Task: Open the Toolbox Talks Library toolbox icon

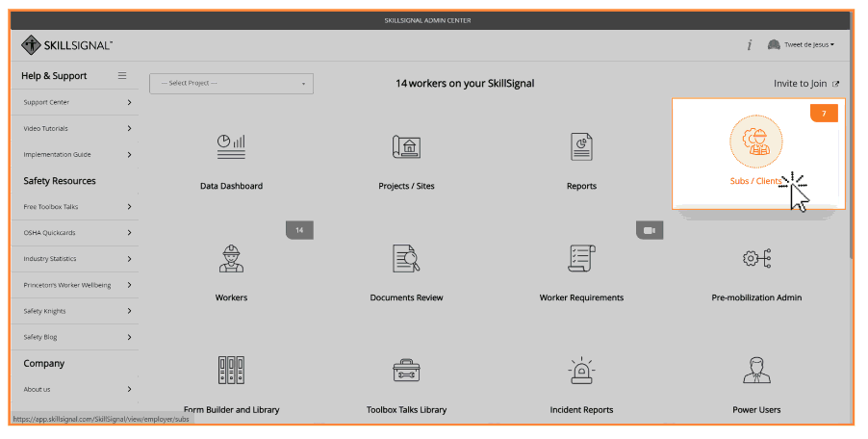Action: [x=406, y=371]
